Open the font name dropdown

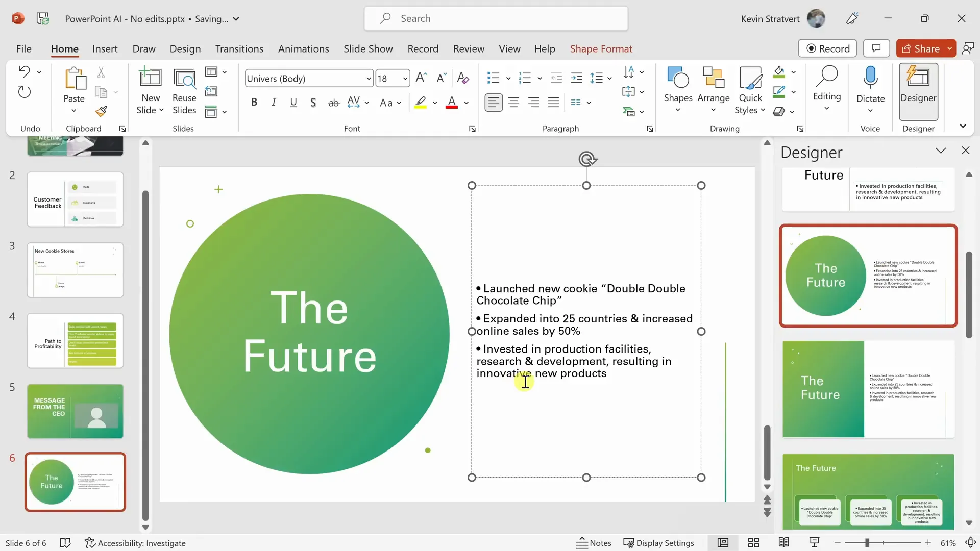coord(369,79)
